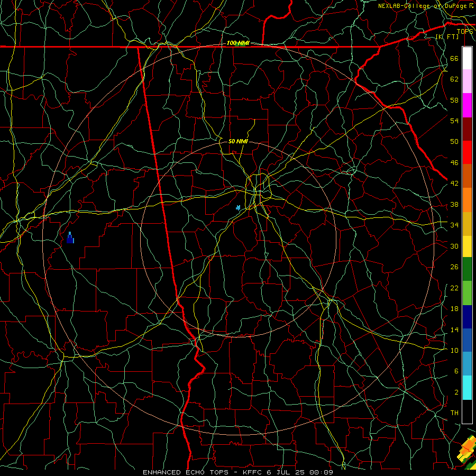Click the 18 legend value
Screen dimensions: 476x476
(x=454, y=309)
